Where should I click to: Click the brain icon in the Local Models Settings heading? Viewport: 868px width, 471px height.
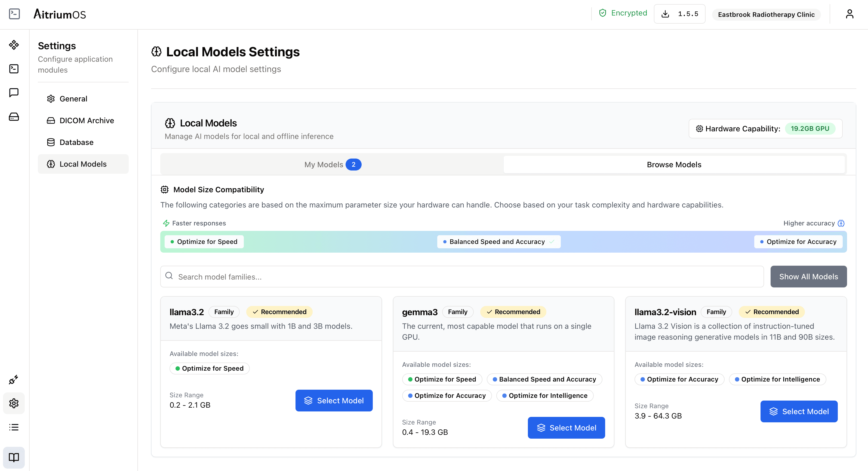(x=156, y=52)
